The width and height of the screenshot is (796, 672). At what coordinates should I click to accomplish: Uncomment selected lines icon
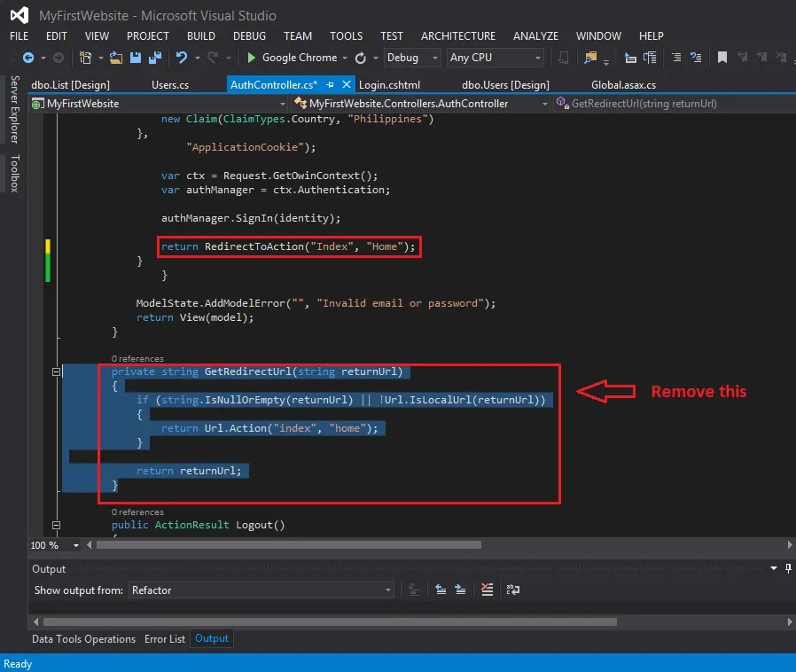pos(696,58)
